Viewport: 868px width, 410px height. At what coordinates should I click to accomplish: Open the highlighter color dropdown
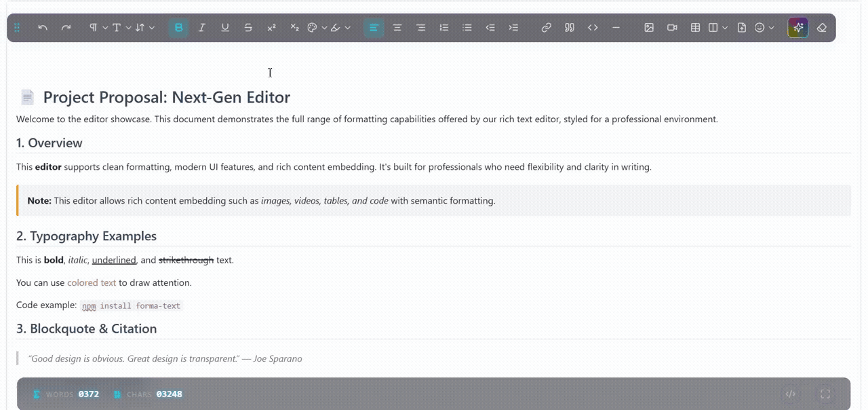tap(340, 28)
